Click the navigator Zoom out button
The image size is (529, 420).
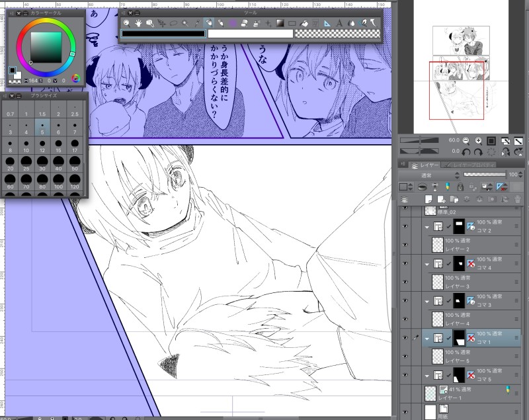point(466,141)
